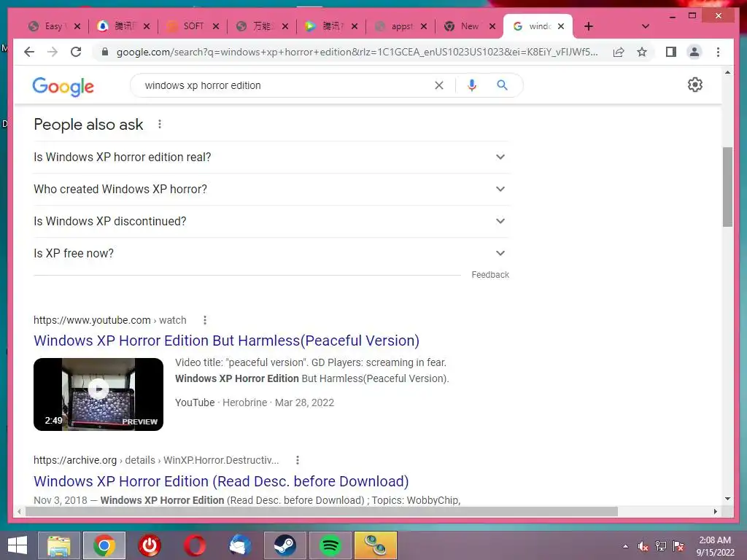Bookmark this page with the star
Viewport: 747px width, 560px height.
(x=642, y=52)
